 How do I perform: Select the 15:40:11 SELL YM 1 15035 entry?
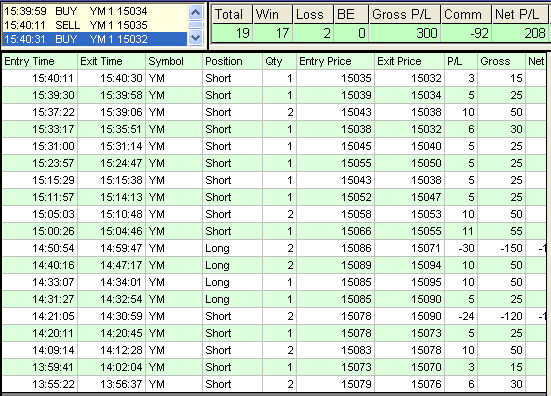pyautogui.click(x=95, y=25)
